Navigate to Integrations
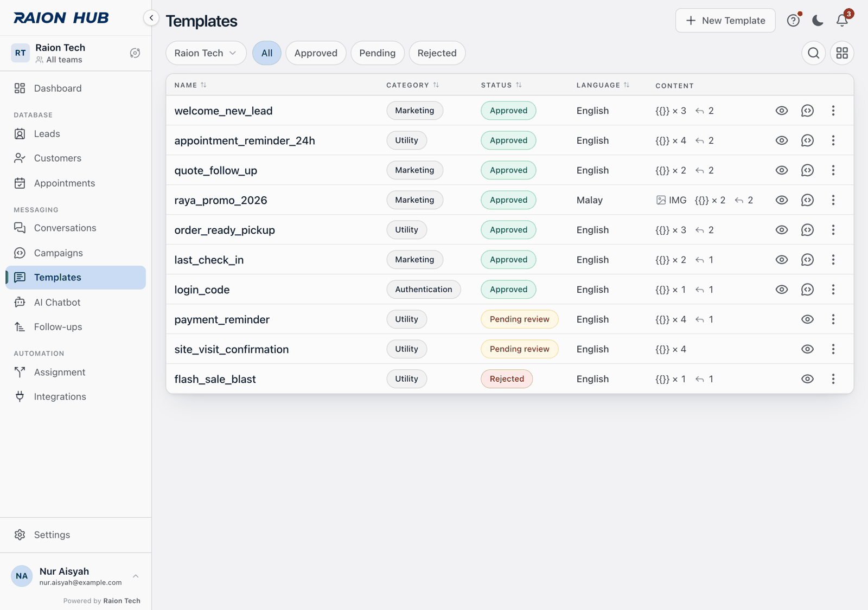The image size is (868, 610). click(x=75, y=397)
